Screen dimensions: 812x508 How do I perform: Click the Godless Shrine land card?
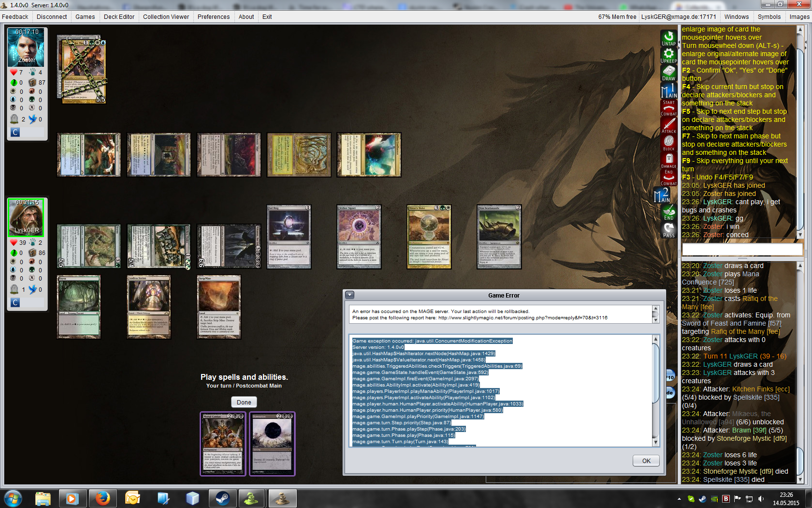[x=149, y=307]
